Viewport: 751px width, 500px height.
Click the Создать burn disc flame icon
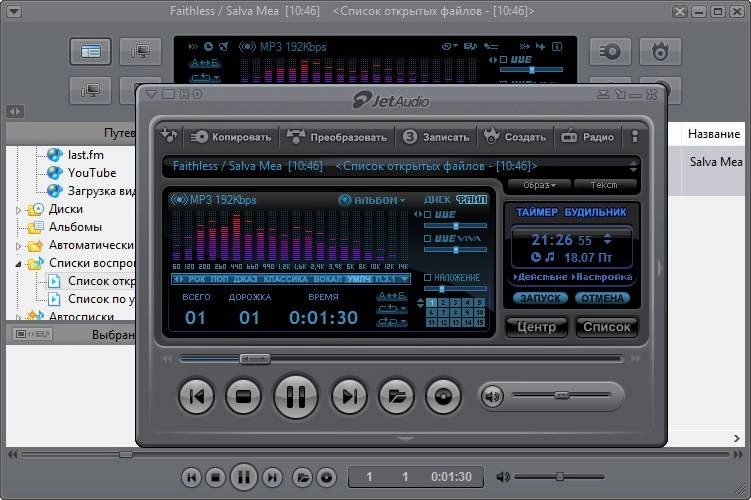point(491,136)
